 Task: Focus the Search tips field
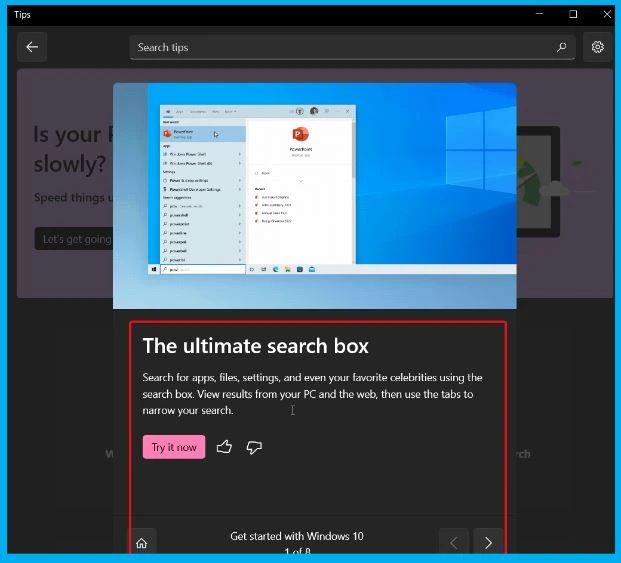click(x=352, y=48)
